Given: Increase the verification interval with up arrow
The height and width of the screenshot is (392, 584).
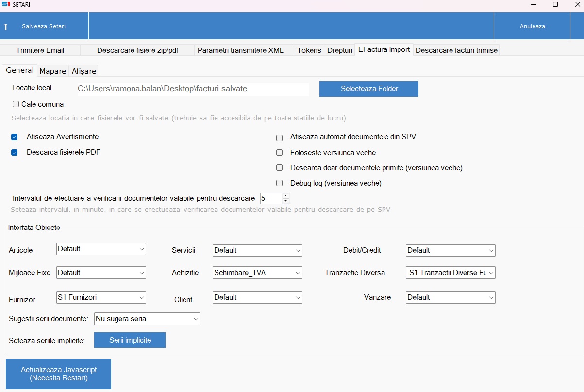Looking at the screenshot, I should point(286,196).
